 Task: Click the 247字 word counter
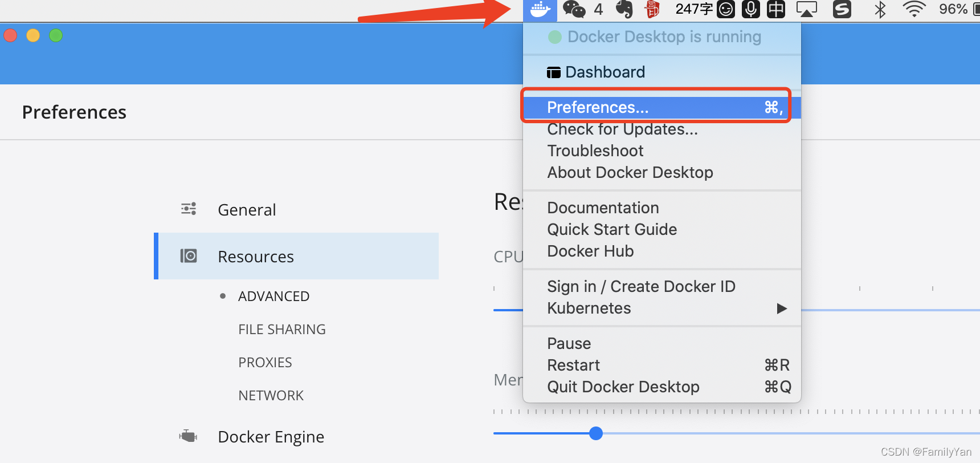(694, 9)
